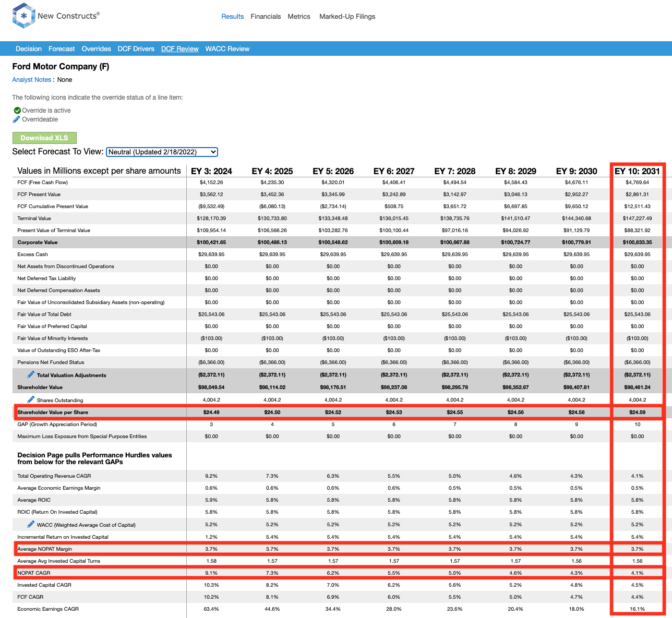Image resolution: width=672 pixels, height=618 pixels.
Task: Click the 63.4% economic earnings CAGR cell
Action: click(211, 609)
